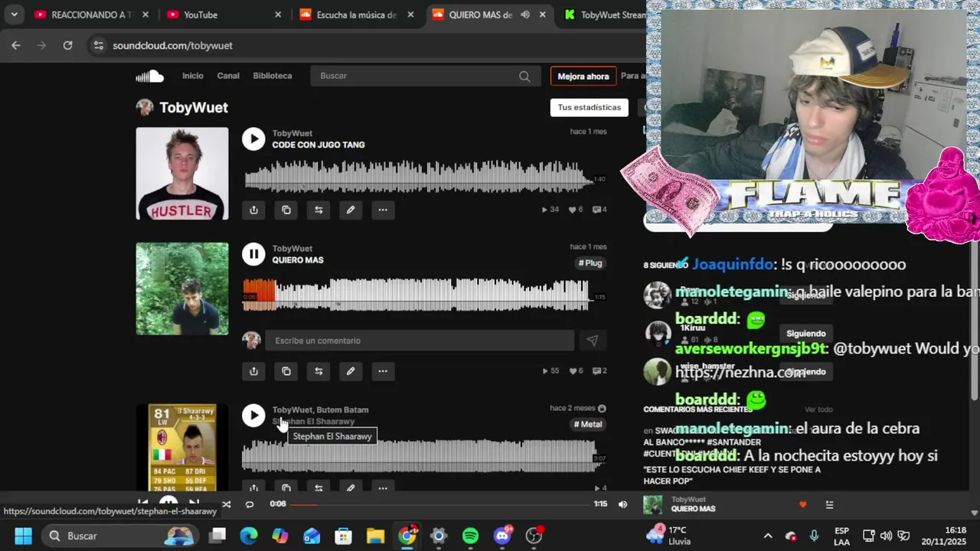The height and width of the screenshot is (551, 980).
Task: Like current track with heart icon
Action: pos(802,505)
